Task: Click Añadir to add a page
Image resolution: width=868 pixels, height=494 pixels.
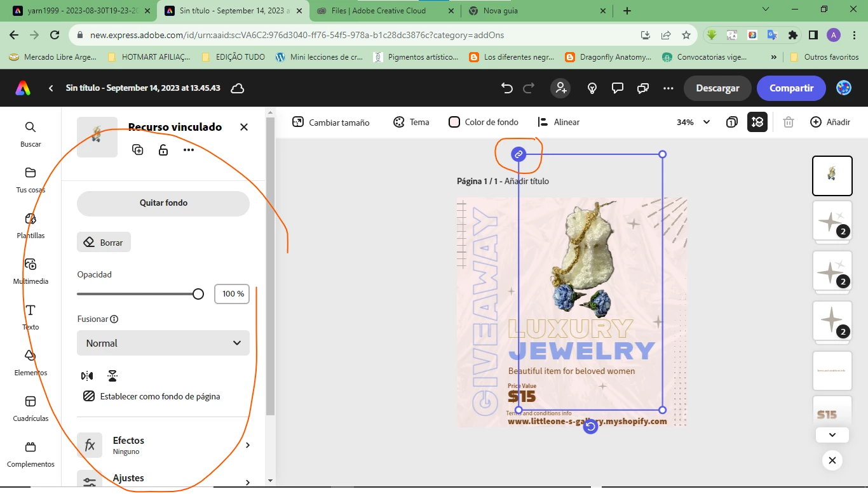Action: pyautogui.click(x=830, y=122)
